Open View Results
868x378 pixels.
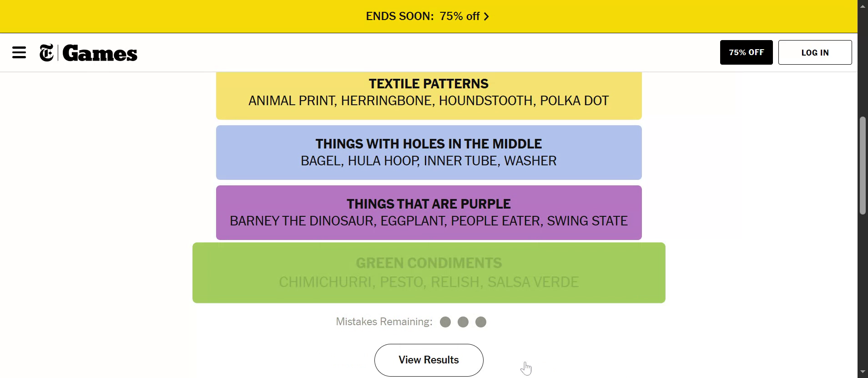tap(429, 360)
